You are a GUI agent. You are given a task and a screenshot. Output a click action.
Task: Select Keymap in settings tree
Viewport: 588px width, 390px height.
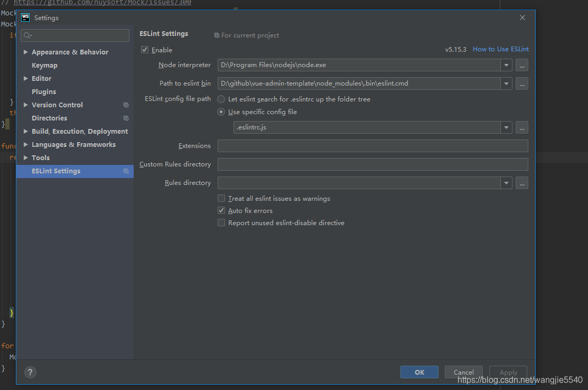point(44,65)
